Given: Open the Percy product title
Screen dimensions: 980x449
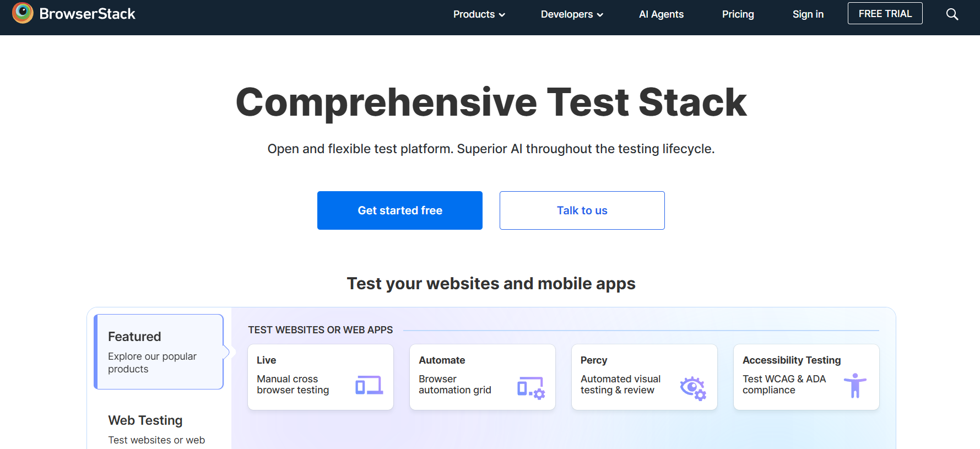Looking at the screenshot, I should click(x=593, y=360).
